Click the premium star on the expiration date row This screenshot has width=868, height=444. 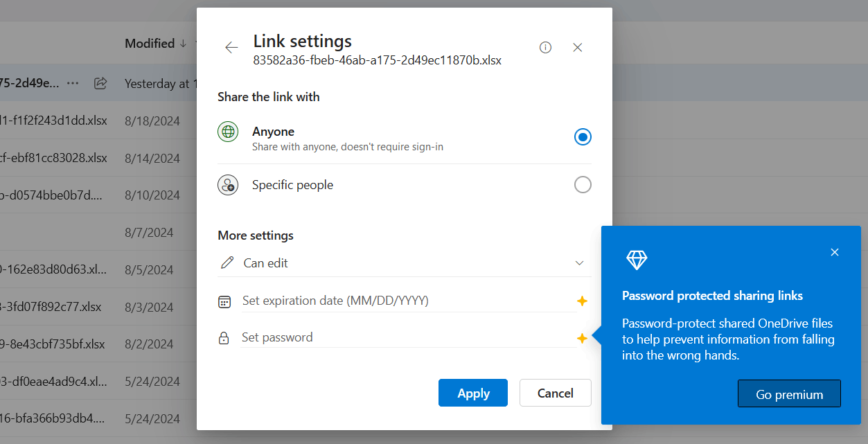(583, 301)
